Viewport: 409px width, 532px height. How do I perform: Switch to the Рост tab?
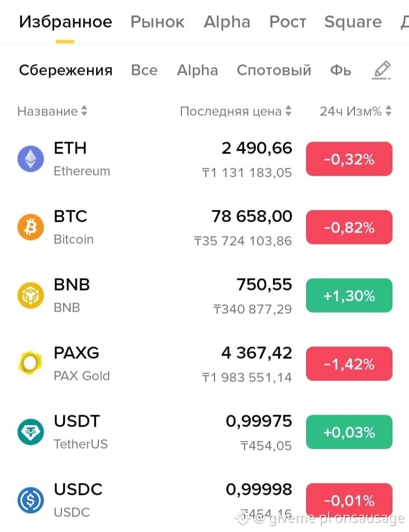(x=288, y=22)
